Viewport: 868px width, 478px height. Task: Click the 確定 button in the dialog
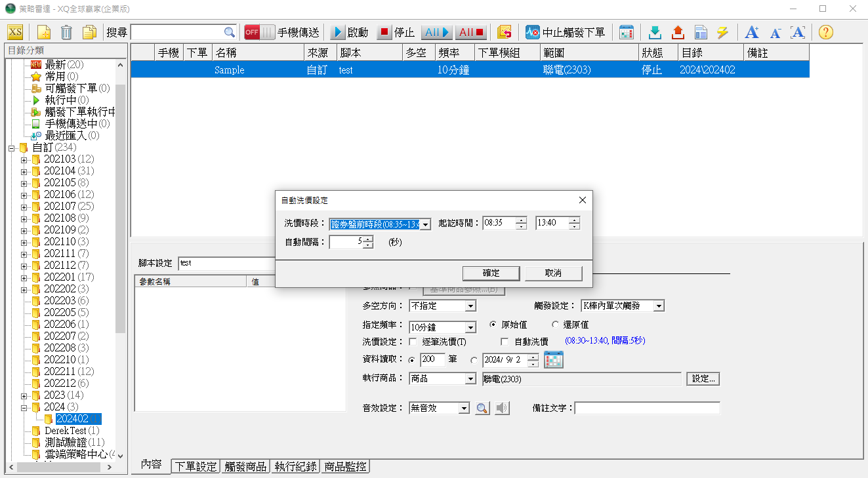(491, 273)
